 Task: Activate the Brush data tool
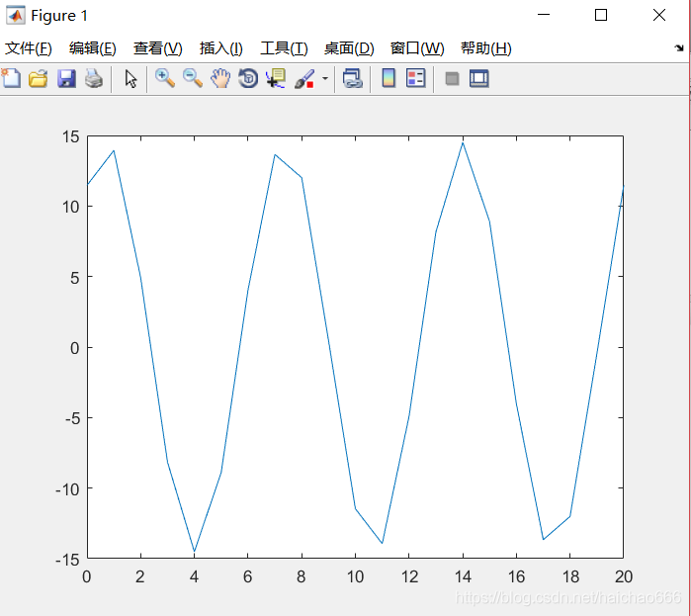coord(304,79)
